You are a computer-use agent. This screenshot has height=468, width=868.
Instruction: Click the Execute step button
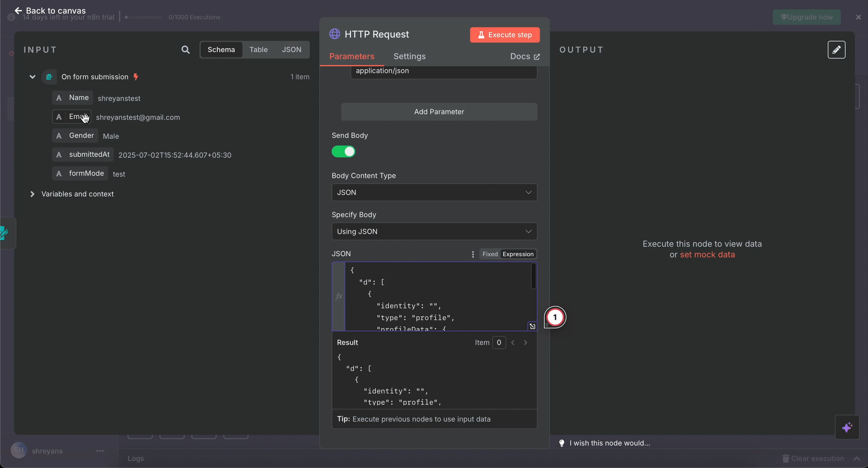tap(504, 35)
